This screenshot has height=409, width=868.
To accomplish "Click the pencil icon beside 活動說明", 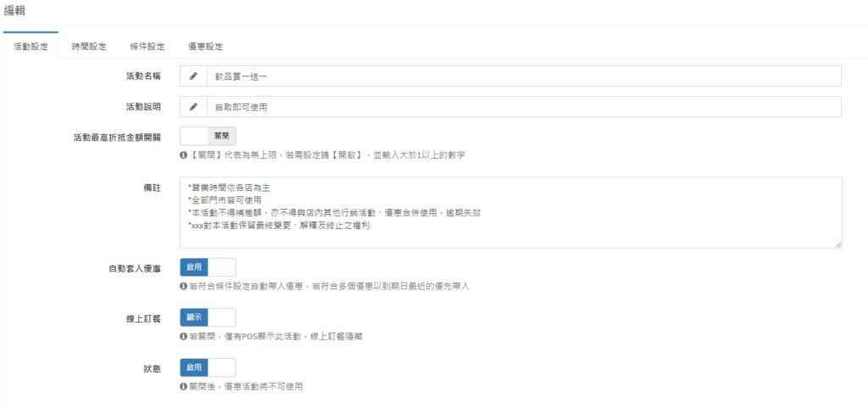I will pos(193,107).
